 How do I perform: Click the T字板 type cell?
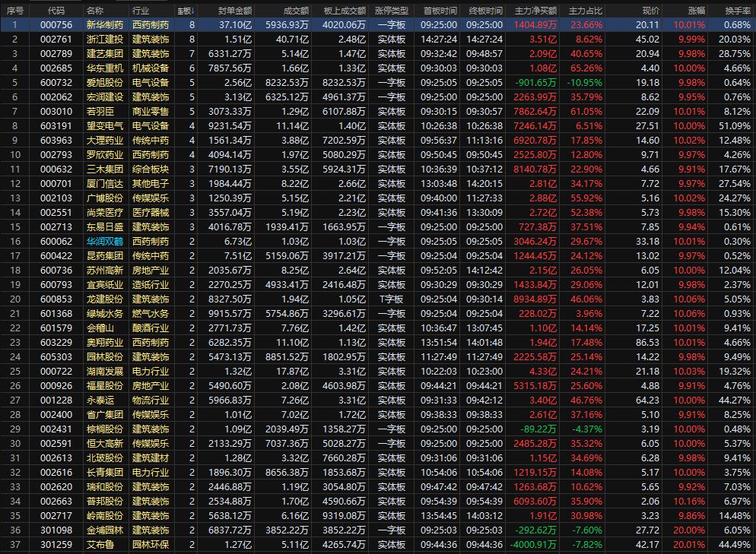coord(391,299)
